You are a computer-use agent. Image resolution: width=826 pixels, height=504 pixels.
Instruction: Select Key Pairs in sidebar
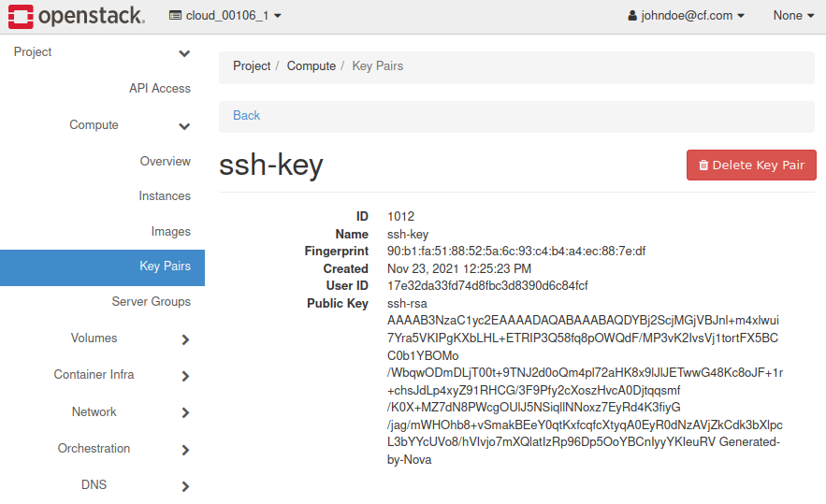pyautogui.click(x=165, y=266)
